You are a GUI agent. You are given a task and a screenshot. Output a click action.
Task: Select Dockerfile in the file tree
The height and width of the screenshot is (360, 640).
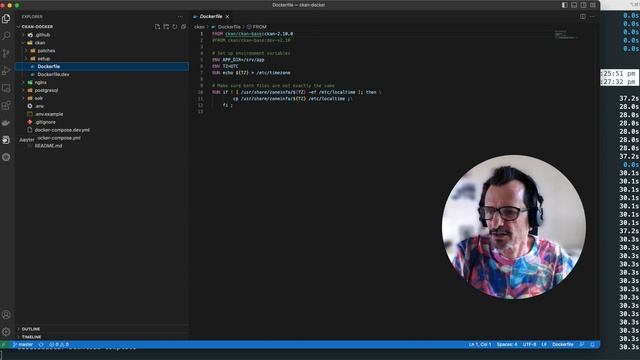102,67
